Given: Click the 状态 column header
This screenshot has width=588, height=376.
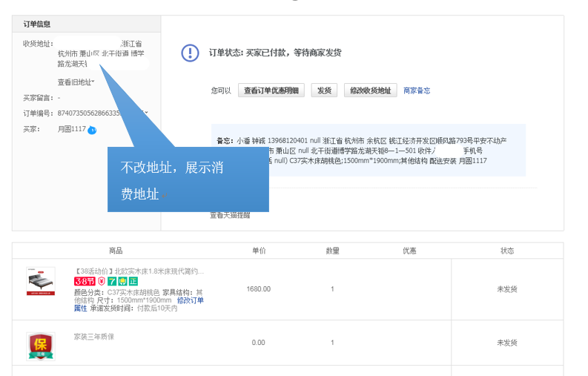Looking at the screenshot, I should (x=507, y=251).
